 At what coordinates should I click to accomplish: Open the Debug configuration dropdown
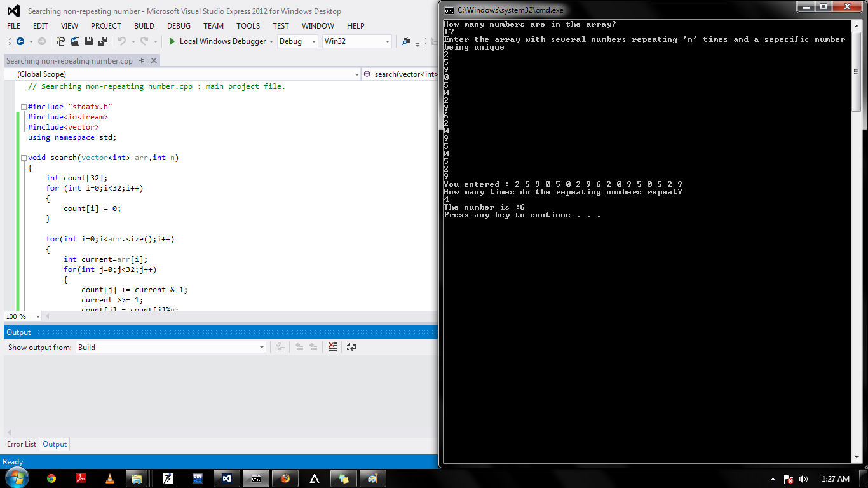pyautogui.click(x=315, y=41)
